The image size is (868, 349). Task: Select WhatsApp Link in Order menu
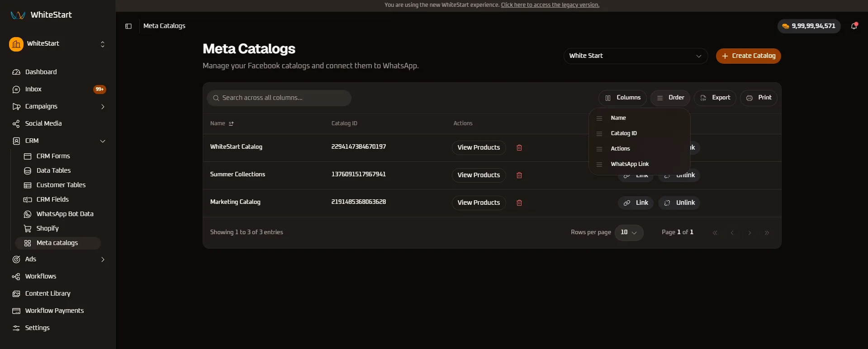pos(639,164)
